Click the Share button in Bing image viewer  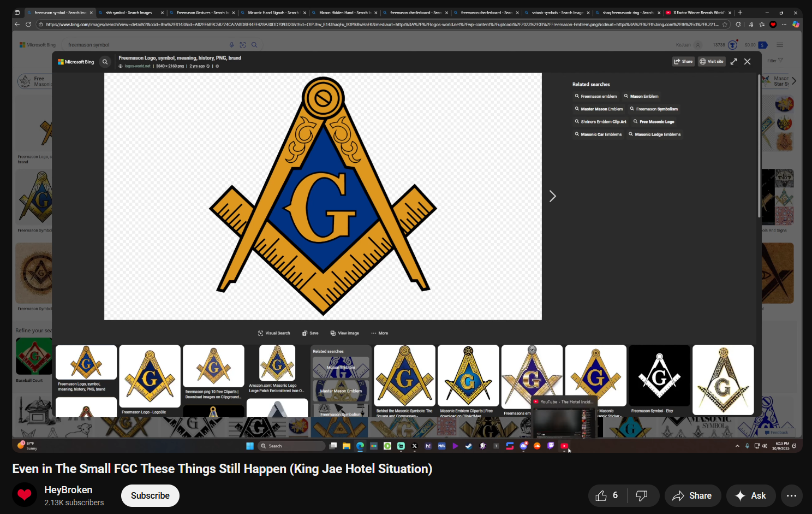[x=683, y=62]
